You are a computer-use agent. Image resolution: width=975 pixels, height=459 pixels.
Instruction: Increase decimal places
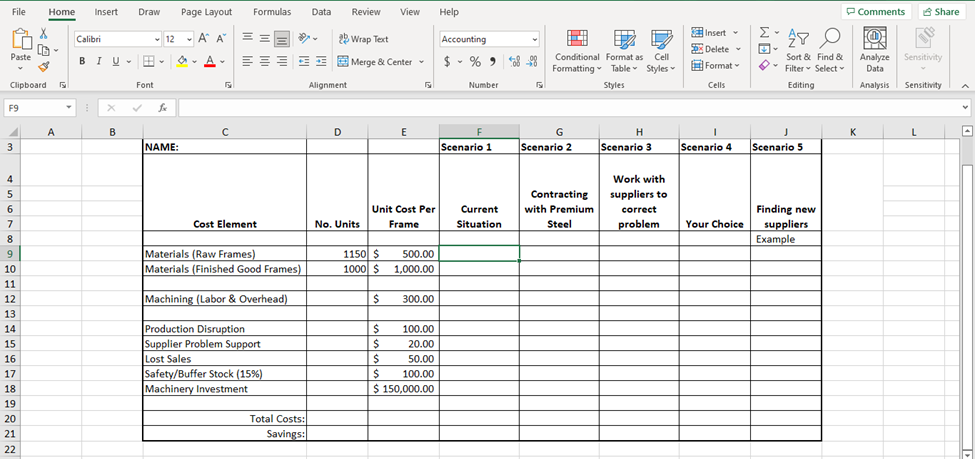coord(514,62)
